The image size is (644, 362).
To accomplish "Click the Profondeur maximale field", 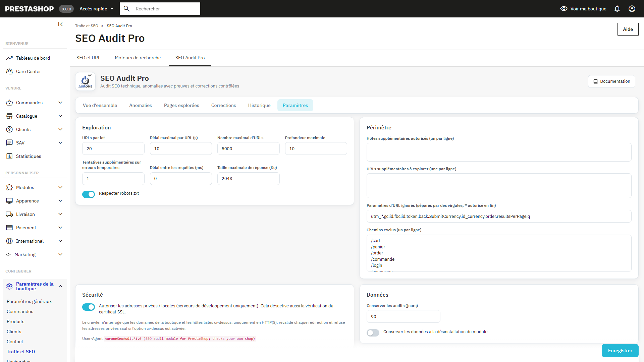I will 316,148.
